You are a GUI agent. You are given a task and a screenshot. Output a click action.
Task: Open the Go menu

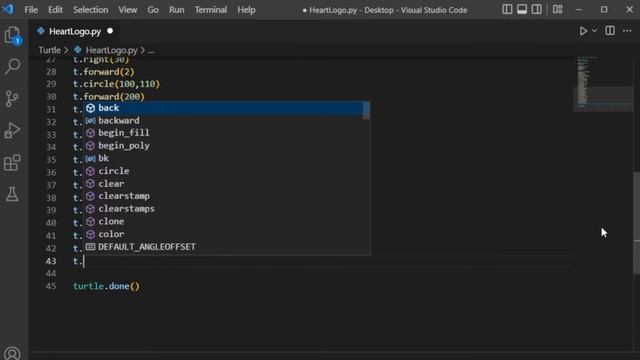click(x=153, y=9)
